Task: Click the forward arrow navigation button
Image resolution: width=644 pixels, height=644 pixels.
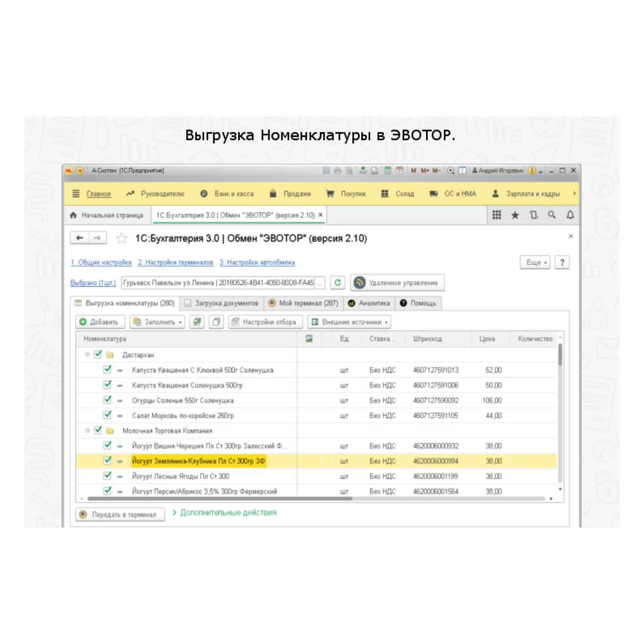Action: 98,238
